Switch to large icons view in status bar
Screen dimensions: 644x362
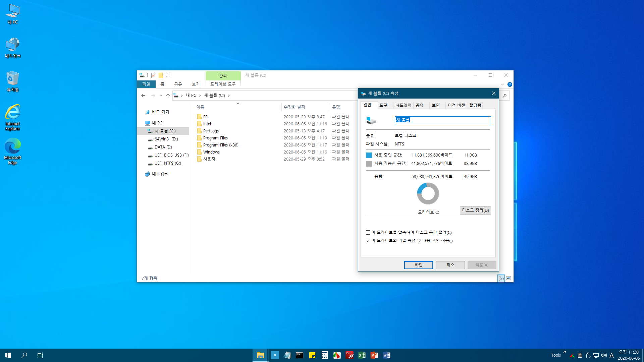(x=508, y=278)
